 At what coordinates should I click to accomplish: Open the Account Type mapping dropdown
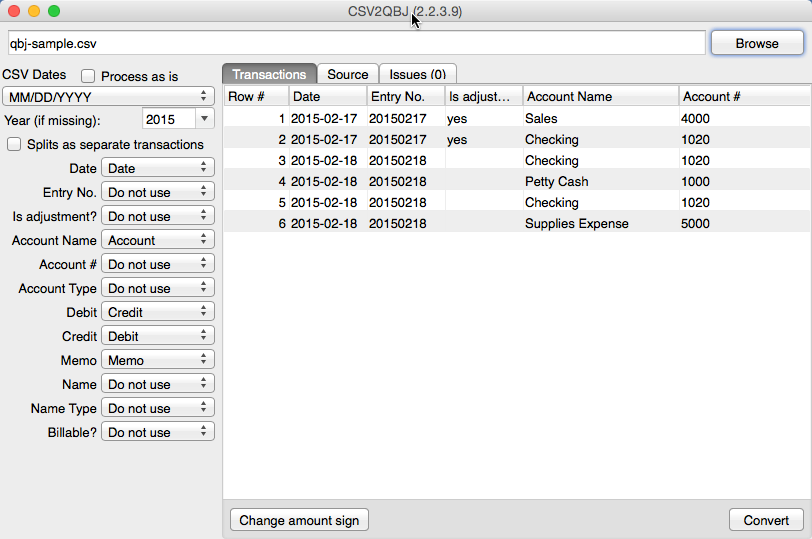click(x=157, y=288)
